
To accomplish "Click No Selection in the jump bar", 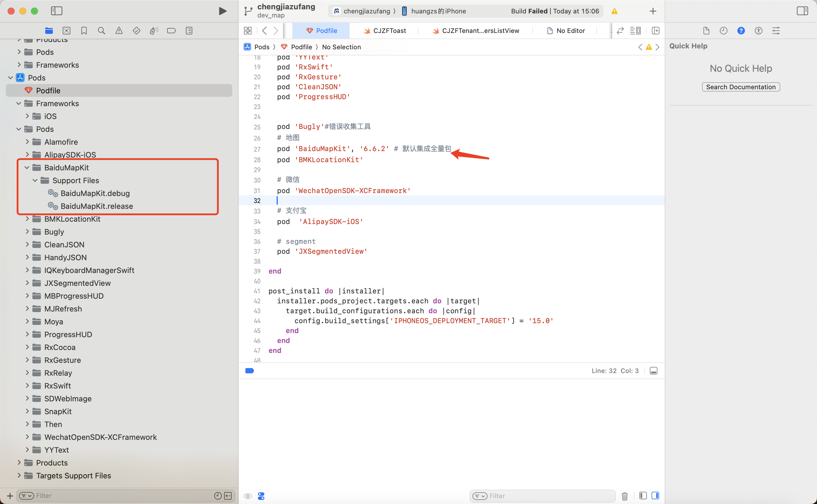I will [341, 47].
